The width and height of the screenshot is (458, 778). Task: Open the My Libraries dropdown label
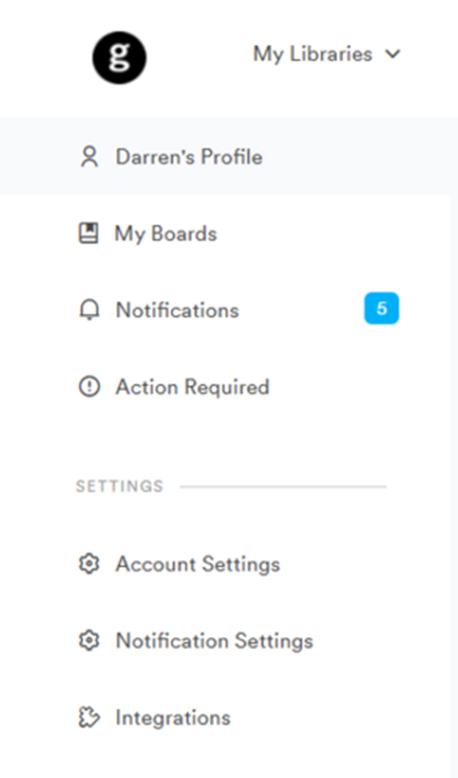(313, 54)
